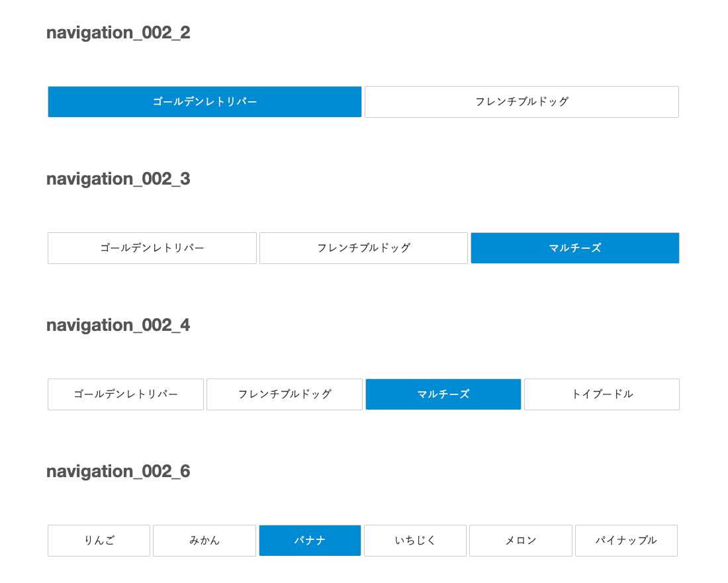Viewport: 728px width, 583px height.
Task: Click highlighted マルチーズ in navigation_002_4
Action: click(443, 394)
